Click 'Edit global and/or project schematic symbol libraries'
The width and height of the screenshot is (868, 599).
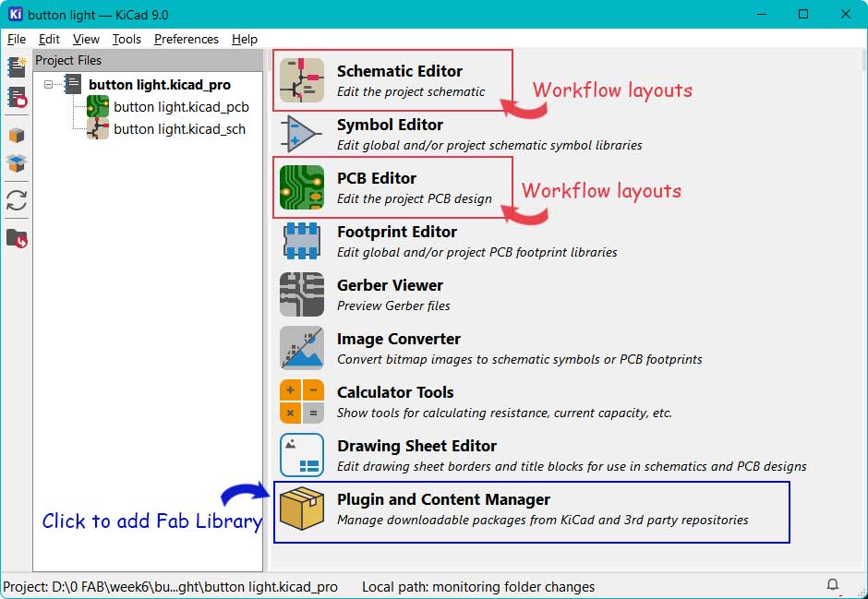[489, 146]
